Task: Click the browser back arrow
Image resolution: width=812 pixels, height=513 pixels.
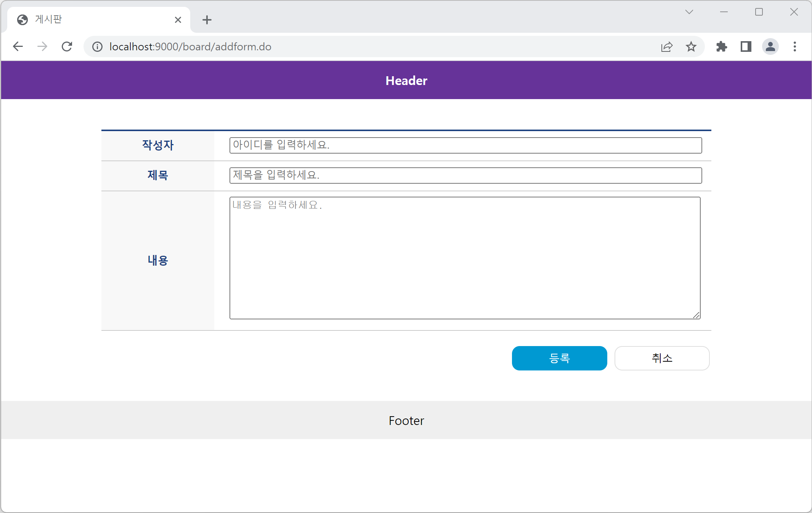Action: pos(18,46)
